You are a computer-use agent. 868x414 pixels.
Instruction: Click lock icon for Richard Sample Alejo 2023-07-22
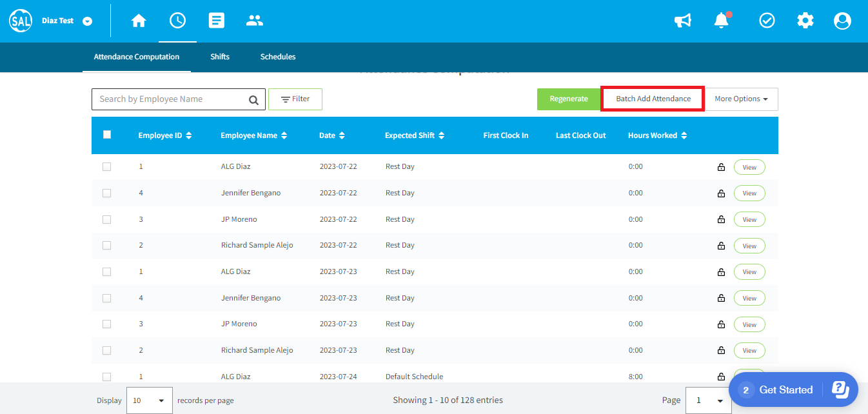721,246
